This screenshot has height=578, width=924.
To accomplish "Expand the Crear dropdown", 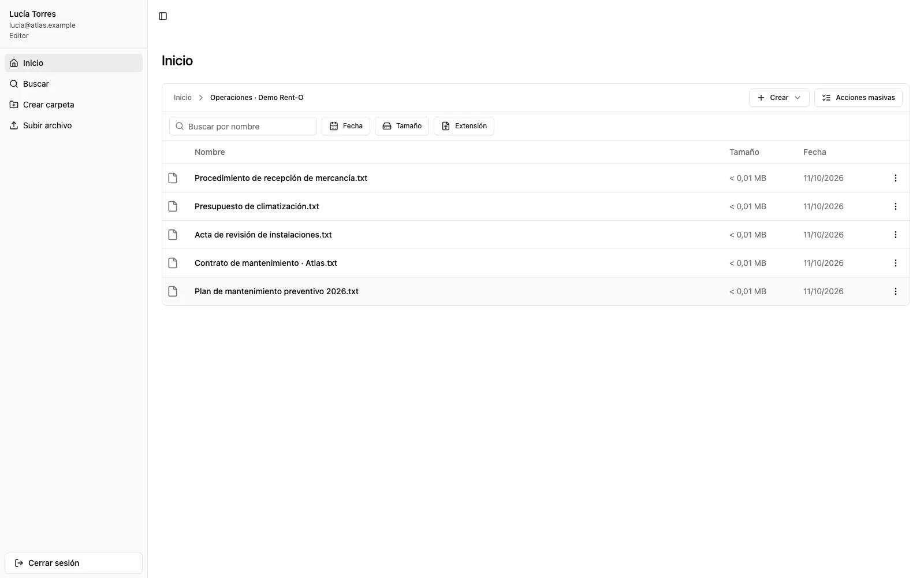I will pyautogui.click(x=779, y=98).
